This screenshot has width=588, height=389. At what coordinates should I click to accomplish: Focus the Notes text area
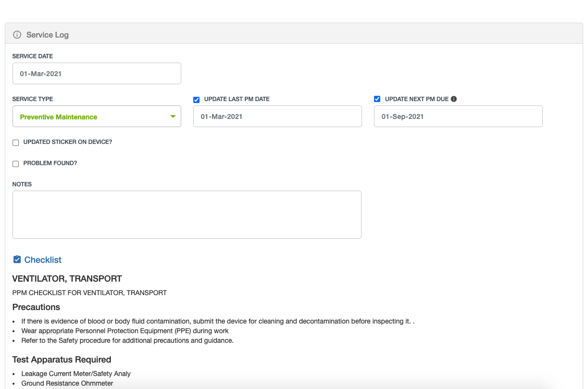pyautogui.click(x=187, y=214)
